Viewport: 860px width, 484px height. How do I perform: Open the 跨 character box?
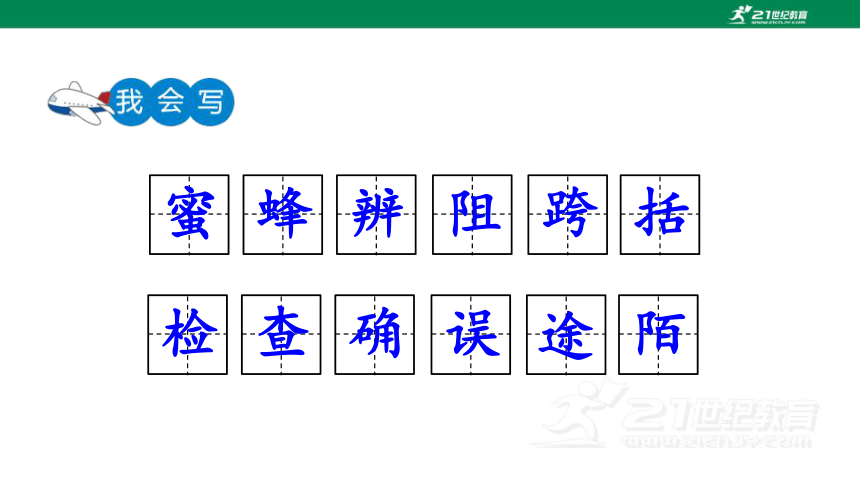pyautogui.click(x=568, y=215)
